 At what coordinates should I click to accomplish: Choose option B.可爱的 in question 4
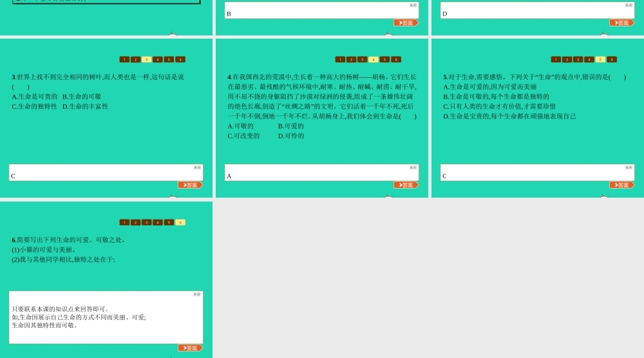291,126
